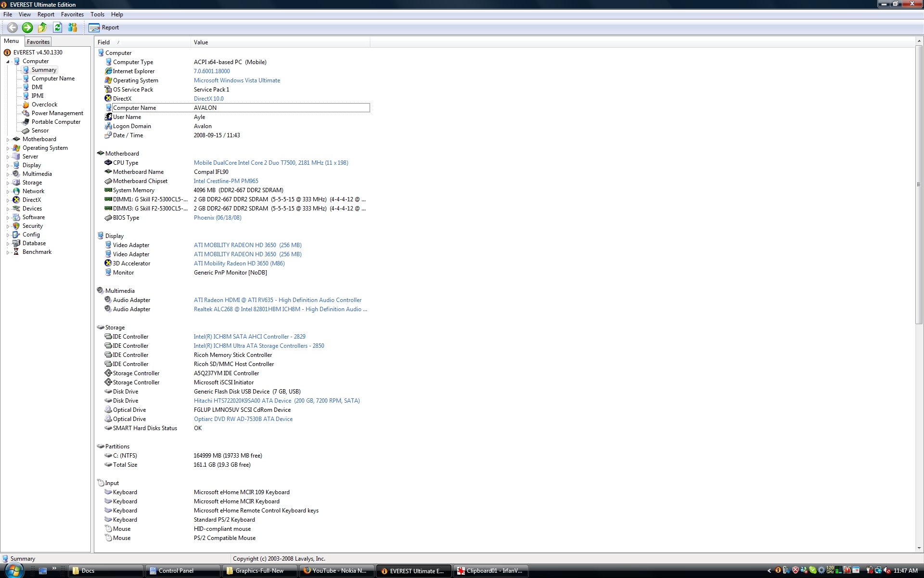Click the Devices tree icon
This screenshot has width=924, height=578.
coord(16,209)
